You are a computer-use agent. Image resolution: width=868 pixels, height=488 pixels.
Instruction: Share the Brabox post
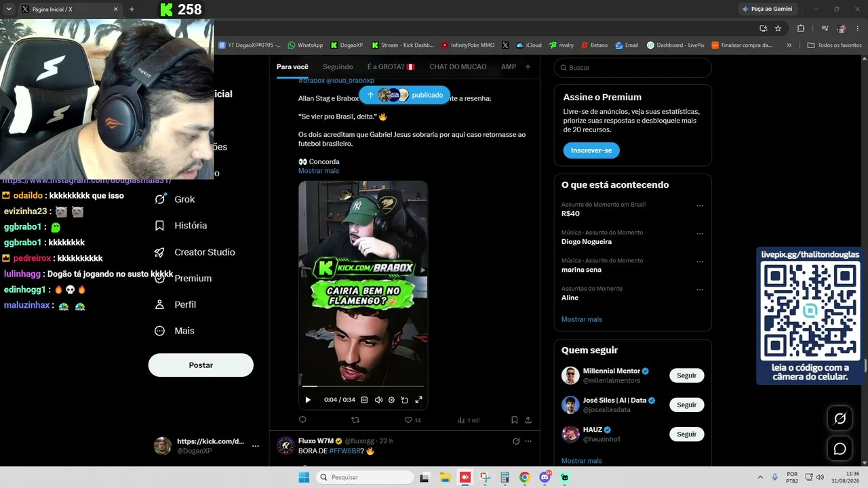pos(528,420)
